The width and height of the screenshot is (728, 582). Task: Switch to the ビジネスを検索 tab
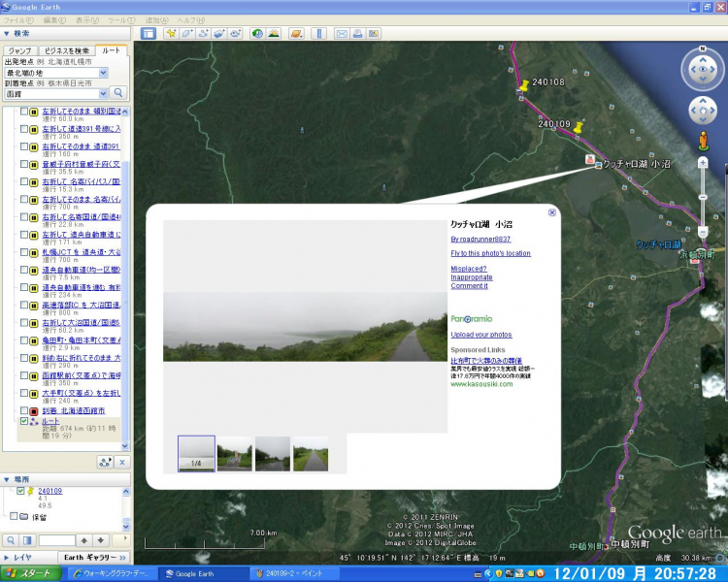(x=67, y=50)
